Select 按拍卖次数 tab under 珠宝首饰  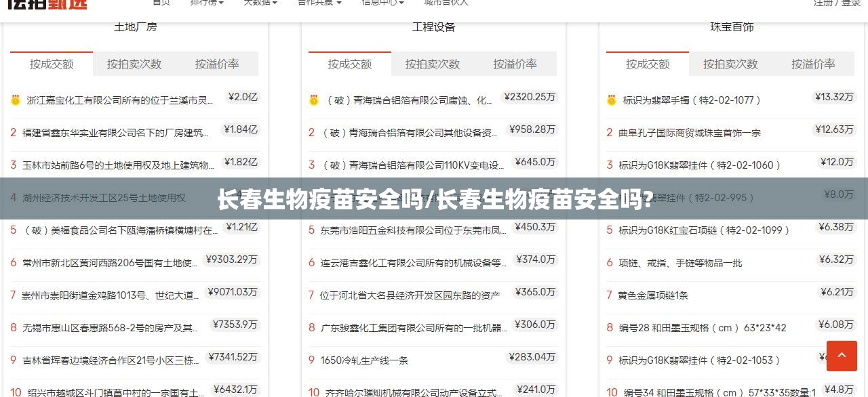(x=730, y=64)
